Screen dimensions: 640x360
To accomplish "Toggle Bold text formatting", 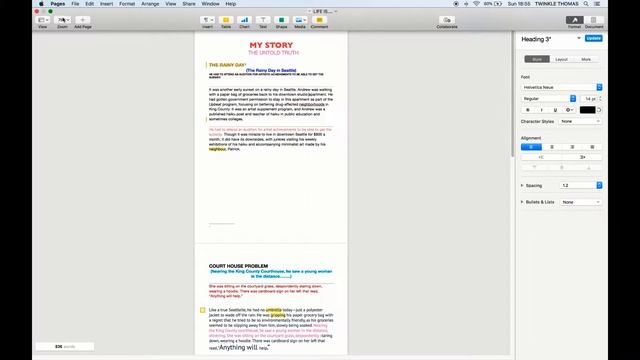I will [x=528, y=110].
